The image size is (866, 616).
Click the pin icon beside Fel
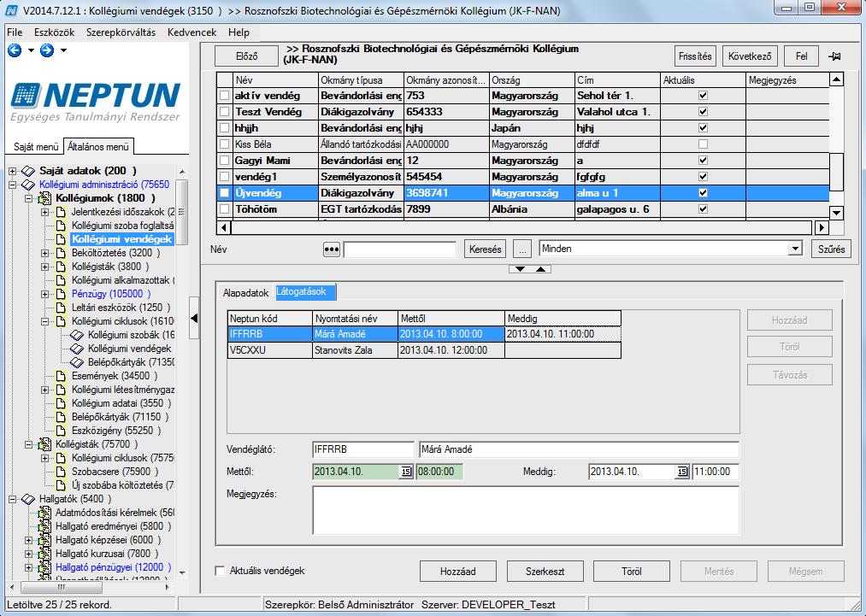pyautogui.click(x=834, y=56)
